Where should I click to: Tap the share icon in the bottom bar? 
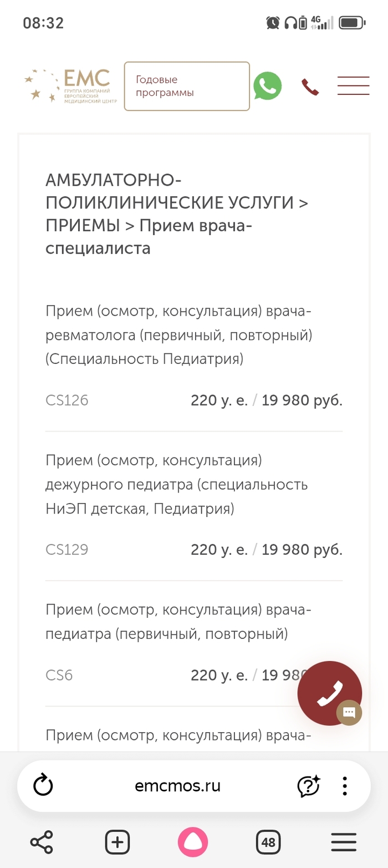42,842
